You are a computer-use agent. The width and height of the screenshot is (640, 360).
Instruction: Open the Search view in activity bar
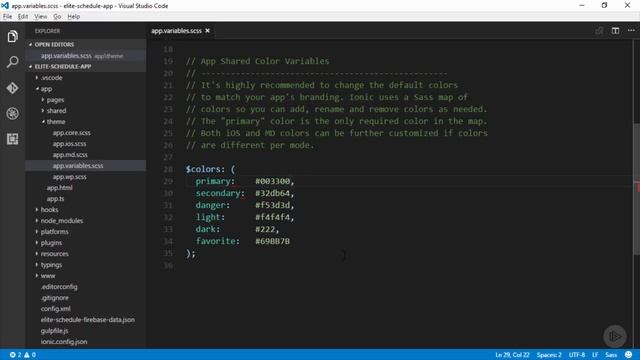[x=12, y=62]
